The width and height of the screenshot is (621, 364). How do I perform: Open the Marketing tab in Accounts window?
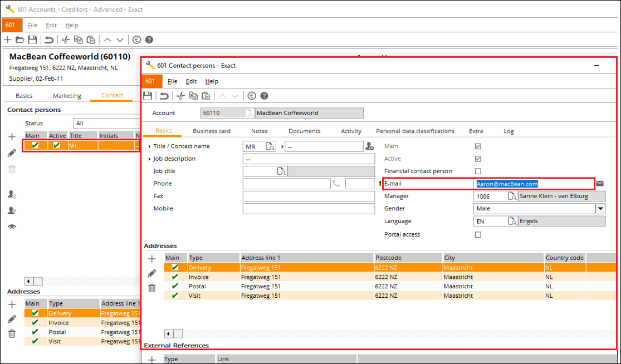(67, 95)
